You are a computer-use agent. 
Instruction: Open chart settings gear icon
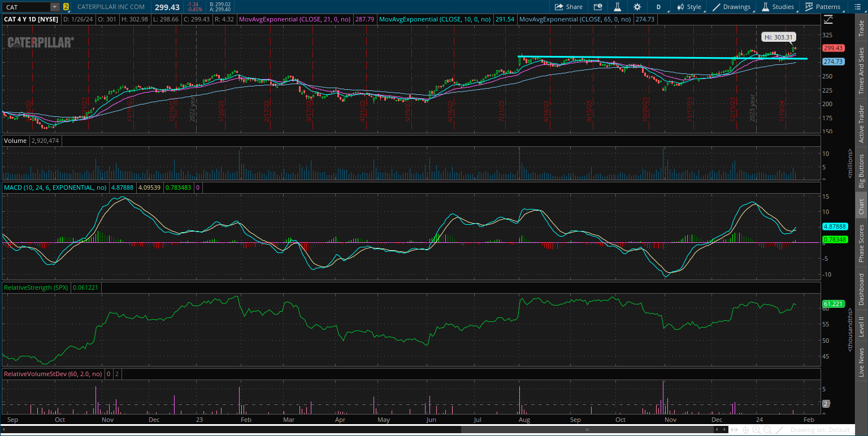tap(637, 7)
